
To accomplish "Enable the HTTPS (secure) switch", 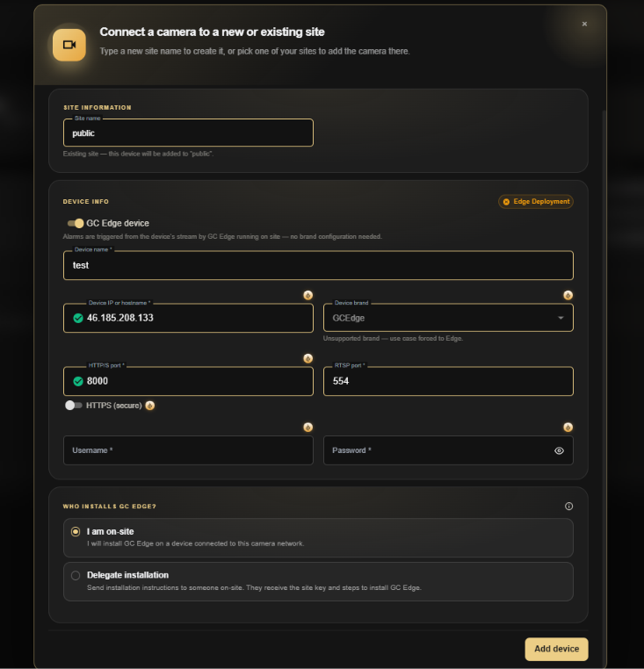I will (73, 406).
